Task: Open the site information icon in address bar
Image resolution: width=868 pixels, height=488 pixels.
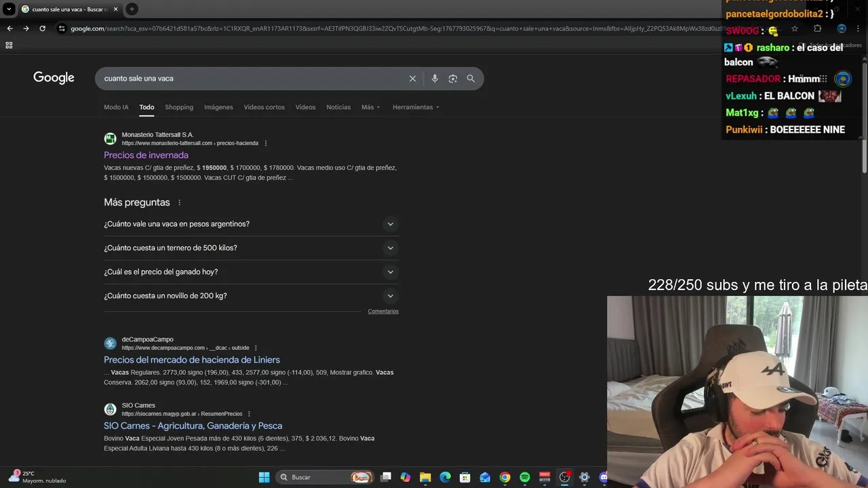Action: [x=62, y=28]
